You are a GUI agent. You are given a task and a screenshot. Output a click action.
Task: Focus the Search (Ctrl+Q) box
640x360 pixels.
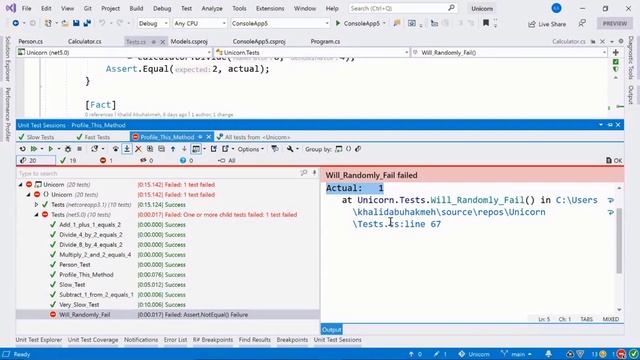[x=402, y=8]
